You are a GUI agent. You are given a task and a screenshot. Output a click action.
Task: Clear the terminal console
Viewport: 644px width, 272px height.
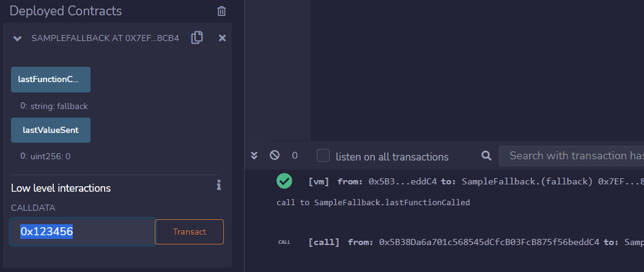pos(275,155)
